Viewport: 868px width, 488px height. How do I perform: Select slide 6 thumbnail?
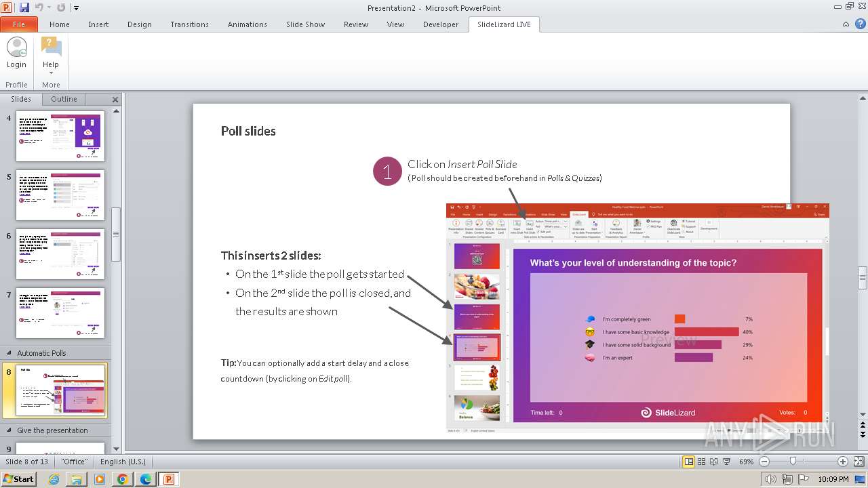coord(60,254)
